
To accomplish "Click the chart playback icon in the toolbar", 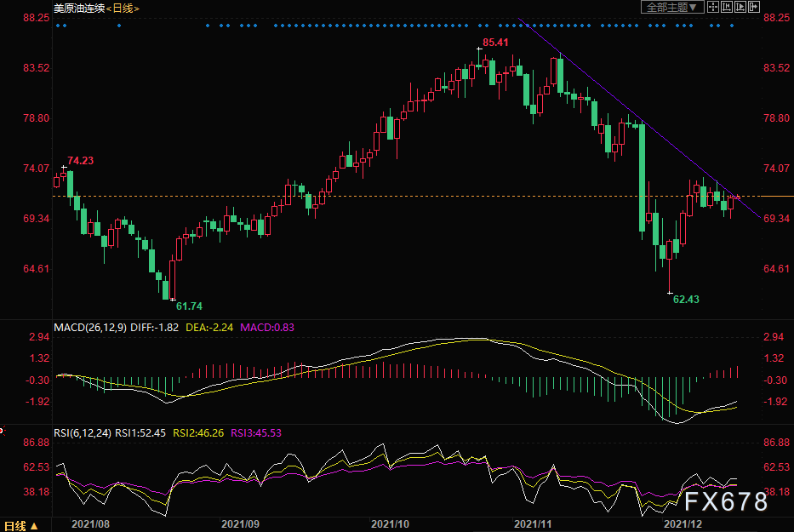I will click(x=740, y=7).
